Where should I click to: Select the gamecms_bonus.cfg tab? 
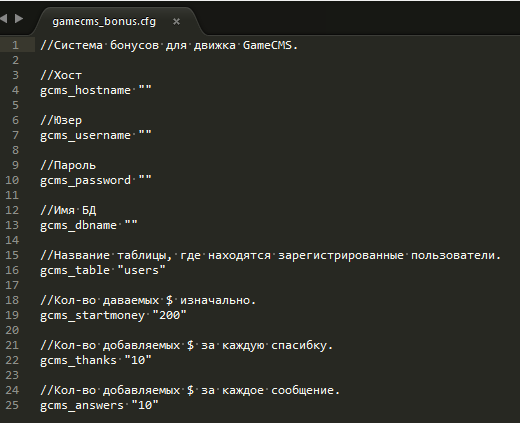[x=104, y=21]
